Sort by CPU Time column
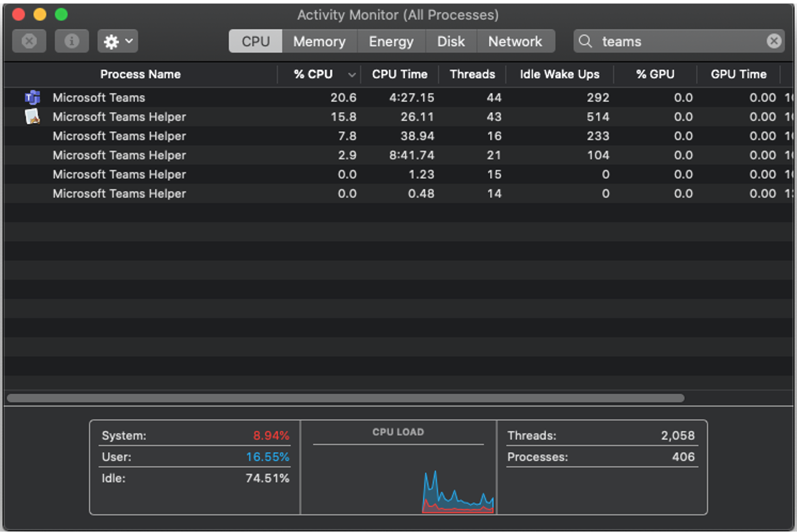 [x=399, y=74]
